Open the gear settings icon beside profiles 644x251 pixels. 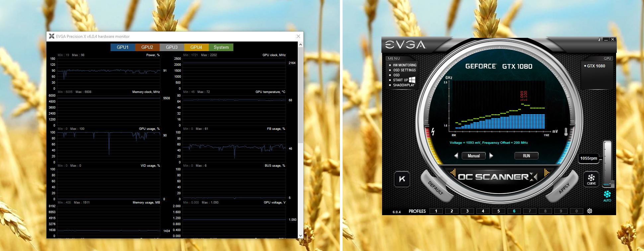[590, 211]
